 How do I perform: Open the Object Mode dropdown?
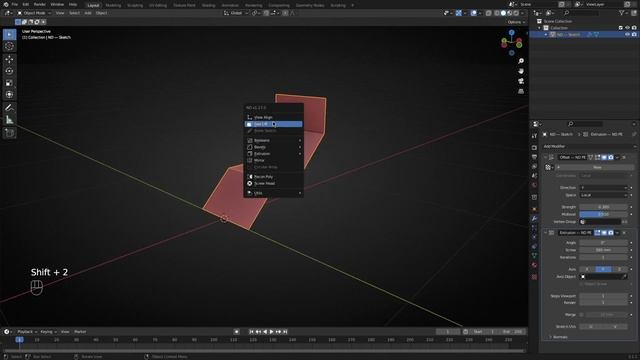(34, 13)
